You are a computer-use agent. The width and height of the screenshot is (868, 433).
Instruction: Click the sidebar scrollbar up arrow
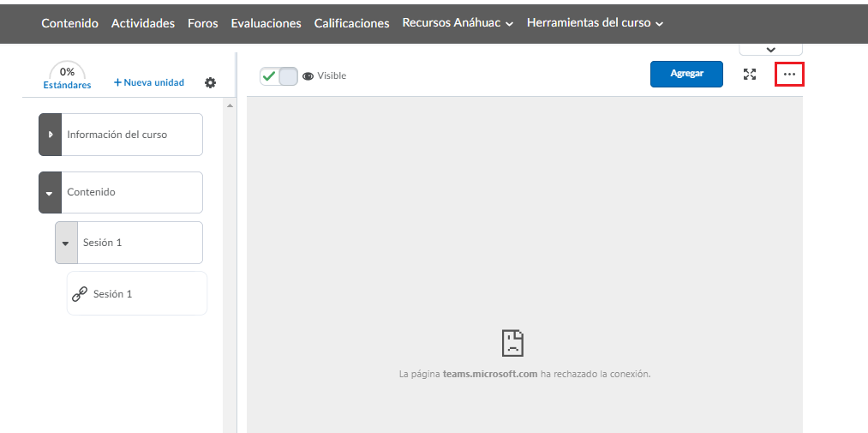click(229, 105)
